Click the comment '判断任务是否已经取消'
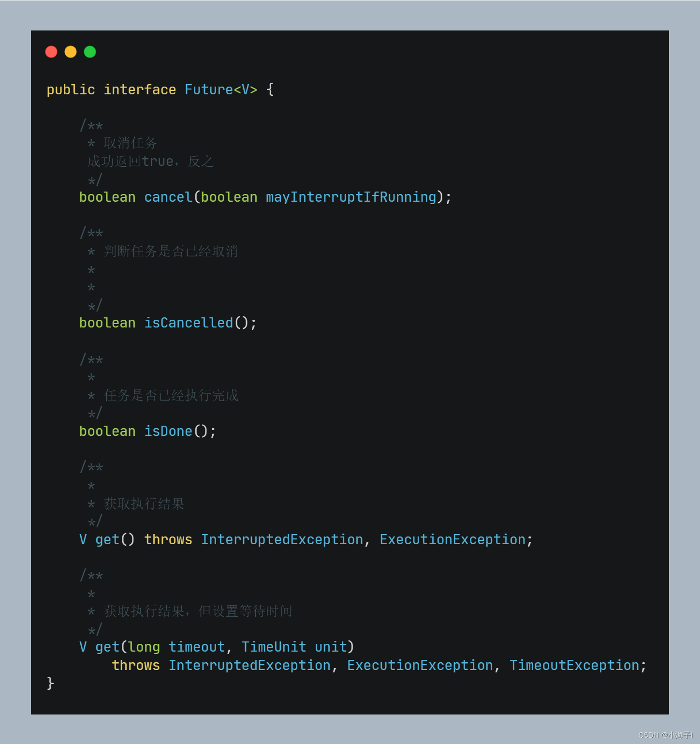This screenshot has width=700, height=744. tap(171, 252)
